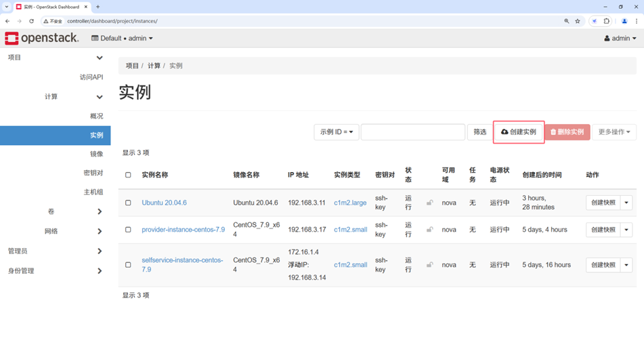Open action dropdown arrow for Ubuntu 20.04.6
Image resolution: width=644 pixels, height=349 pixels.
626,203
